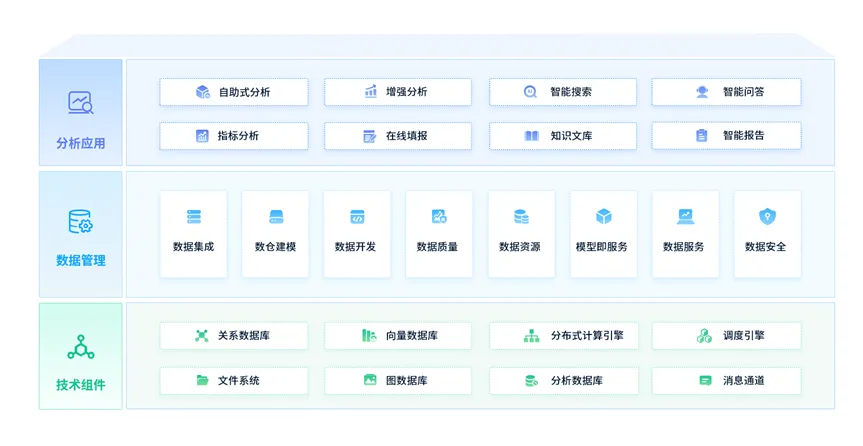
Task: Open the 自助式分析 text label
Action: coord(244,92)
